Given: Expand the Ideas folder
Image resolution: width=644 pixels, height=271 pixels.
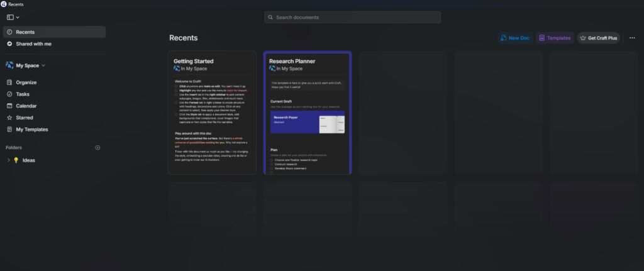Looking at the screenshot, I should 8,160.
